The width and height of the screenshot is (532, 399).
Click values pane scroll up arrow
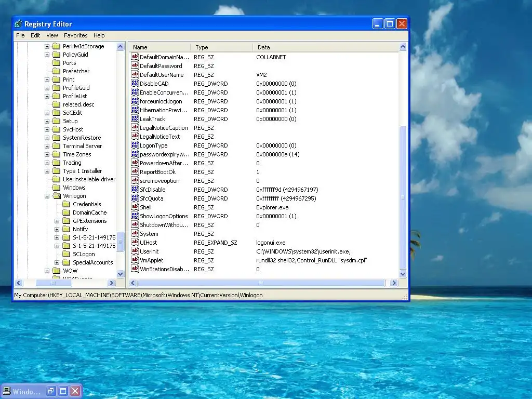point(403,46)
